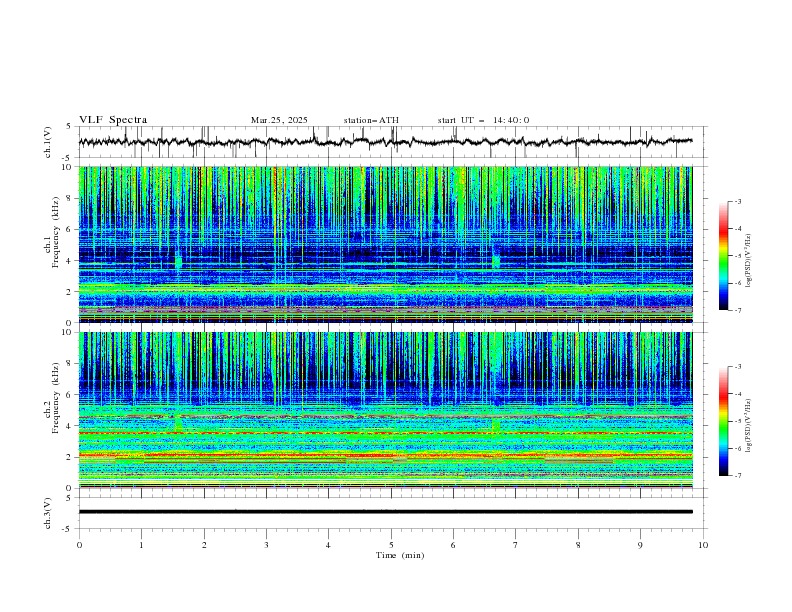The width and height of the screenshot is (792, 612).
Task: Click the "station=ATH" label
Action: pos(371,120)
